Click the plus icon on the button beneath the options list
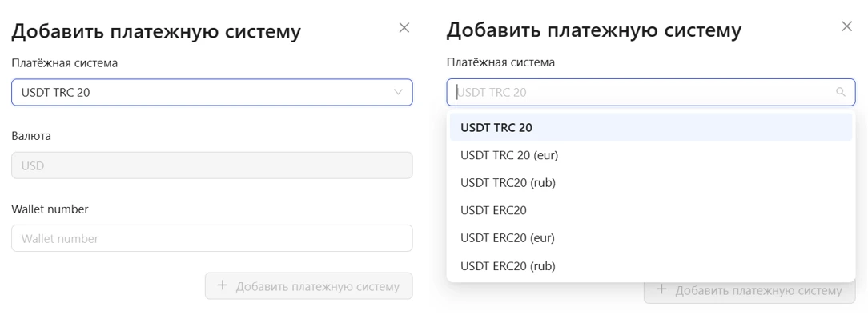The height and width of the screenshot is (319, 868). click(x=661, y=289)
